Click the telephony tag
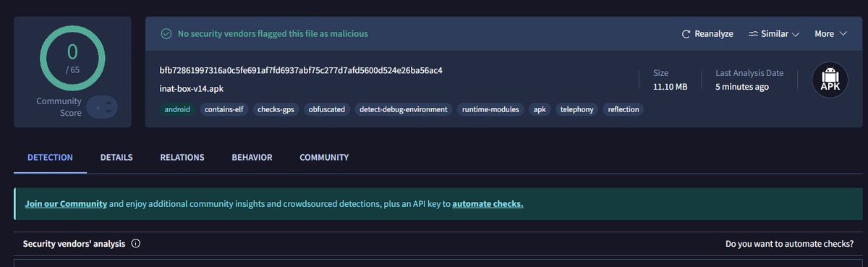This screenshot has height=267, width=868. 577,109
